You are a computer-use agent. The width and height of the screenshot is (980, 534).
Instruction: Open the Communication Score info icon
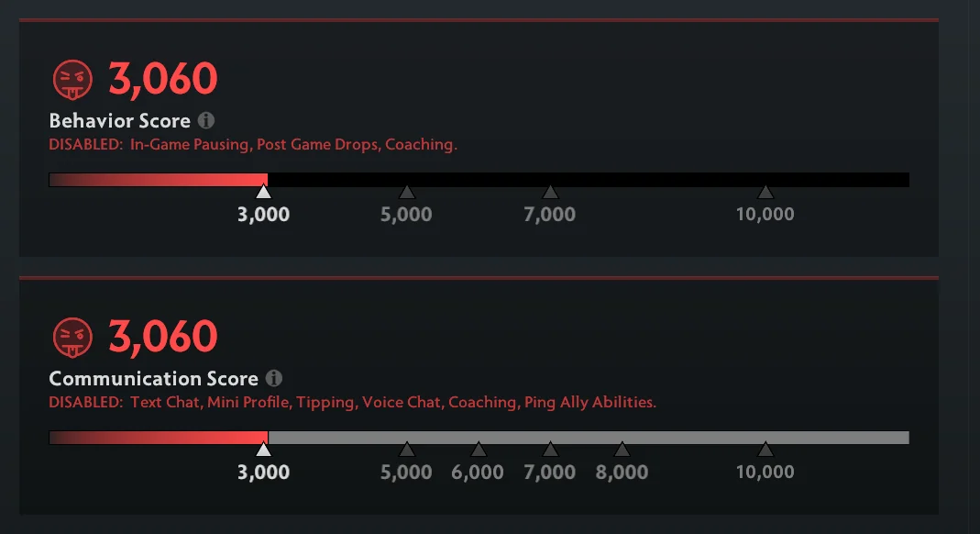(274, 378)
